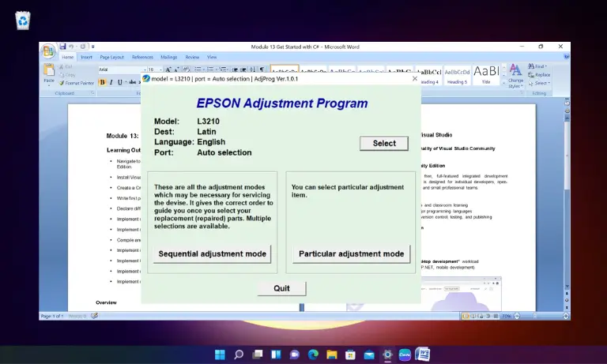Activate the Format Painter tool
Screen dimensions: 607x364
click(x=76, y=83)
